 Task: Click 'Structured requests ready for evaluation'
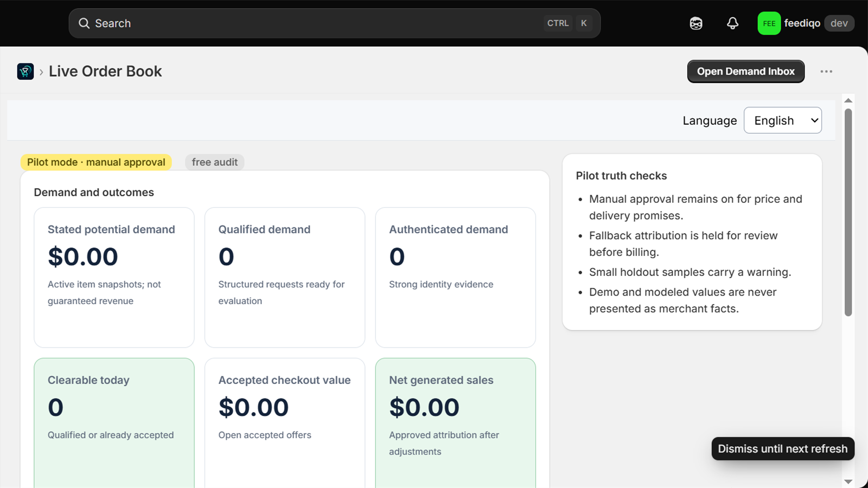point(282,292)
